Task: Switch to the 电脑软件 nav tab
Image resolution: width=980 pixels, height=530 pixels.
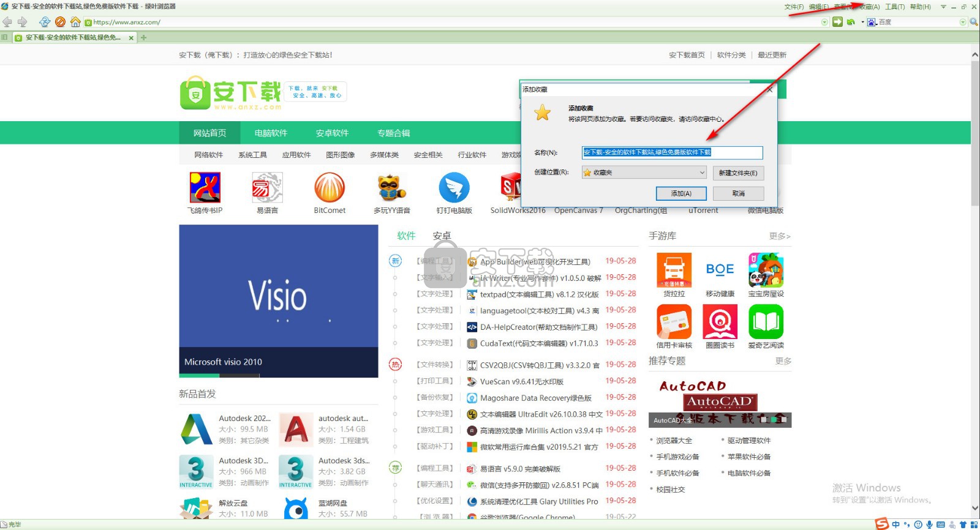Action: coord(271,133)
